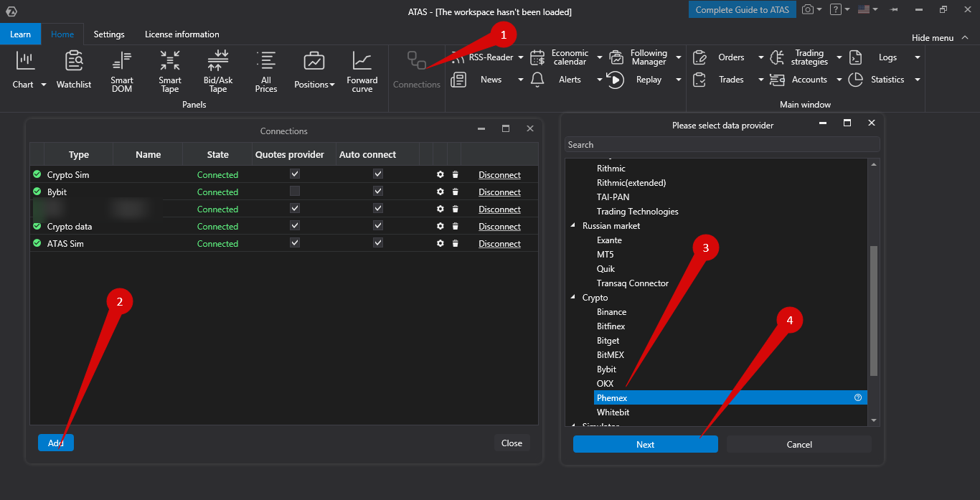Collapse the Crypto provider group
Image resolution: width=980 pixels, height=500 pixels.
[x=573, y=297]
